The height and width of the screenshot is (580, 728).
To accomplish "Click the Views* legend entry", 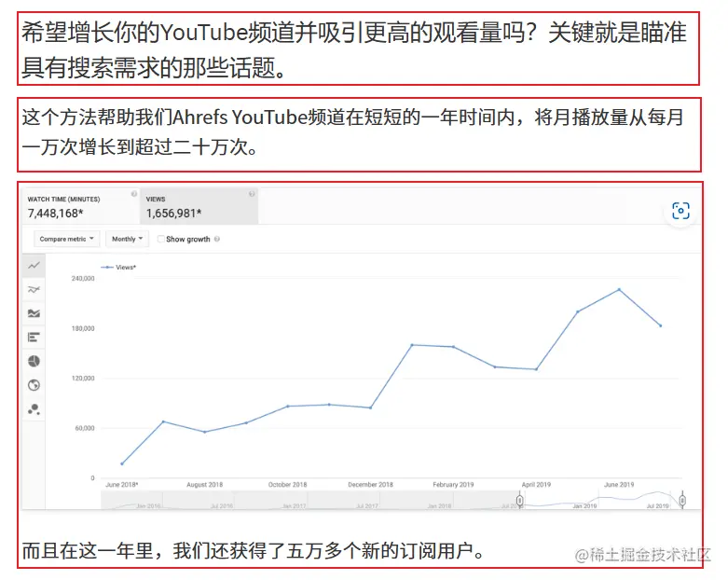I will pyautogui.click(x=118, y=268).
